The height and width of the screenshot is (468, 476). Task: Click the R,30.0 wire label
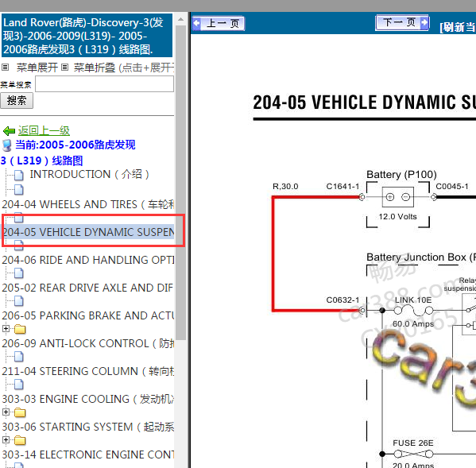click(x=285, y=187)
